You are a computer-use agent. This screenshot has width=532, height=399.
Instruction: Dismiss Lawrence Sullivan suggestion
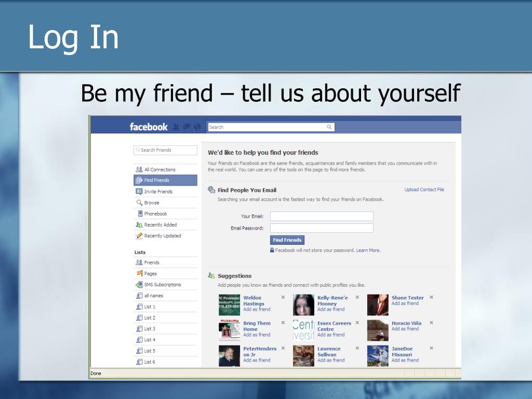pyautogui.click(x=357, y=348)
